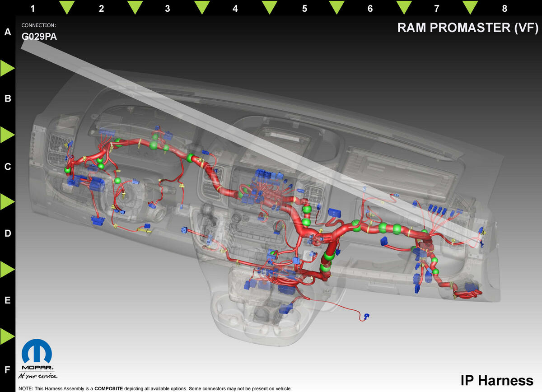Screen dimensions: 542x392
Task: Click the green marker between rows C and D
Action: click(x=7, y=202)
